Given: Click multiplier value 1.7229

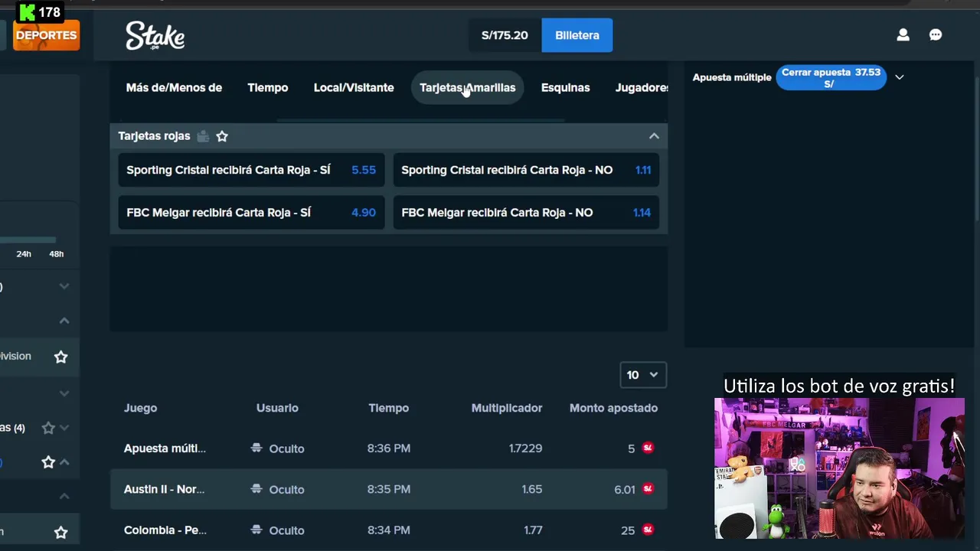Looking at the screenshot, I should (525, 448).
